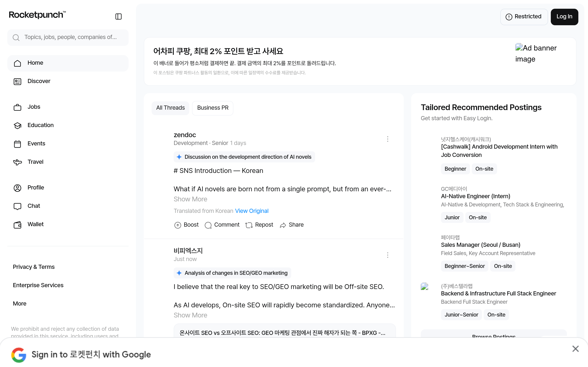Open zendoc post options menu
Image resolution: width=588 pixels, height=367 pixels.
coord(387,139)
